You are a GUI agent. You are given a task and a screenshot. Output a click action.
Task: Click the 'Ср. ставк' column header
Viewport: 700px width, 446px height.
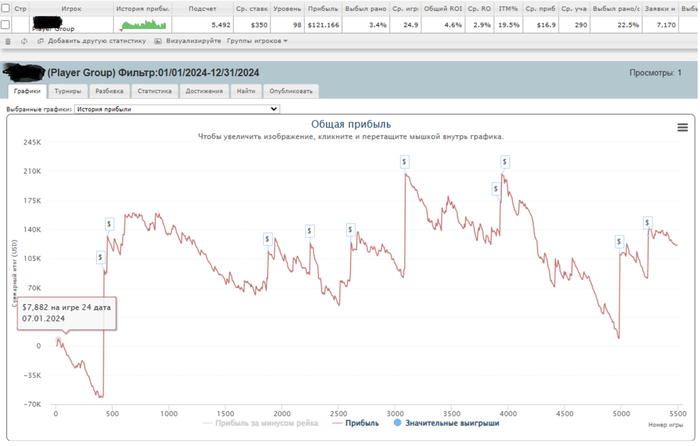[x=252, y=8]
